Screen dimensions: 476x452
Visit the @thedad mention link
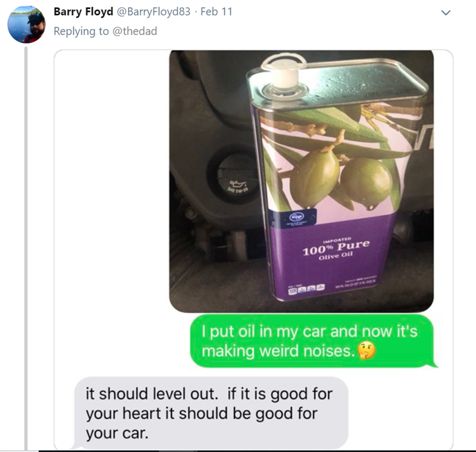click(x=135, y=32)
